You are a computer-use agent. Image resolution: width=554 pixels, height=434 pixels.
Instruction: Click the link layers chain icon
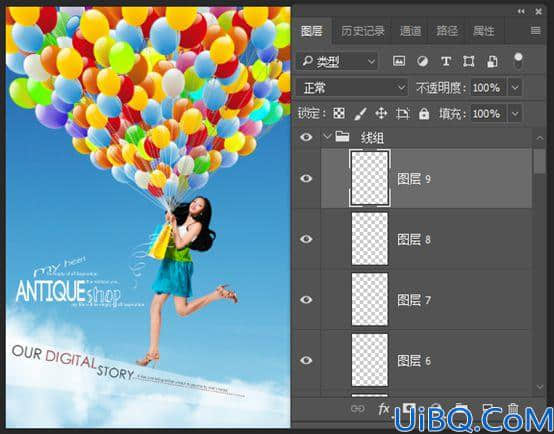click(x=358, y=409)
